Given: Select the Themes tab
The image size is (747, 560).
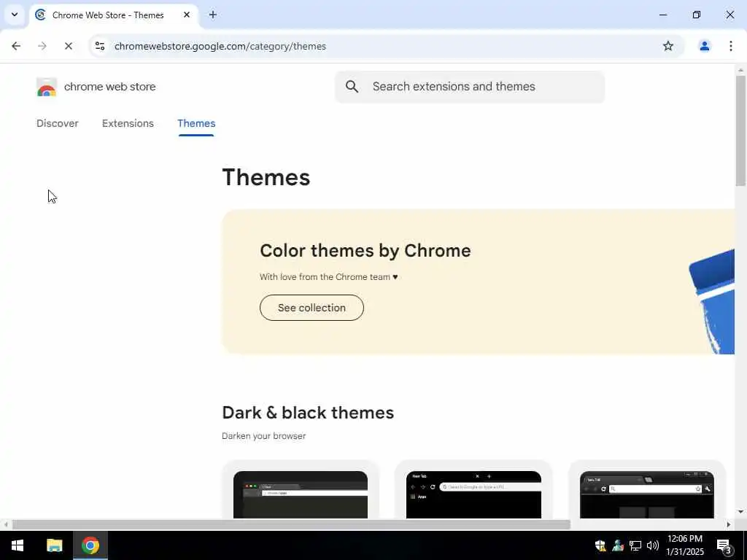Looking at the screenshot, I should pos(196,123).
